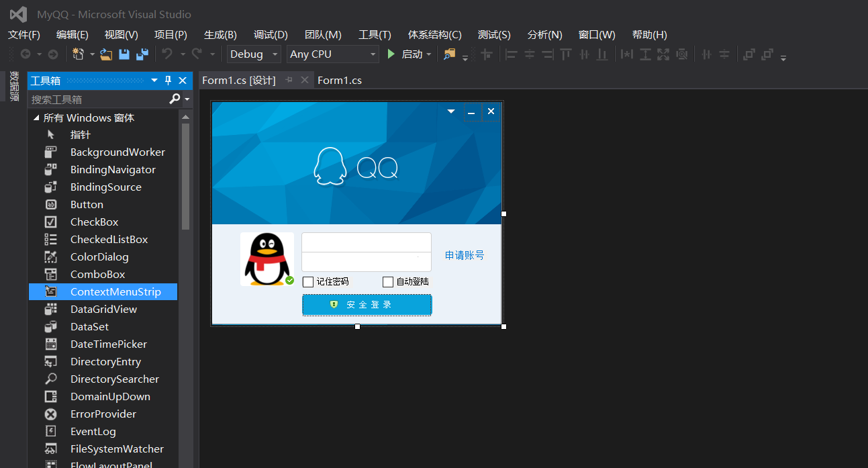Open the 工具(T) menu
The image size is (868, 468).
click(x=375, y=35)
